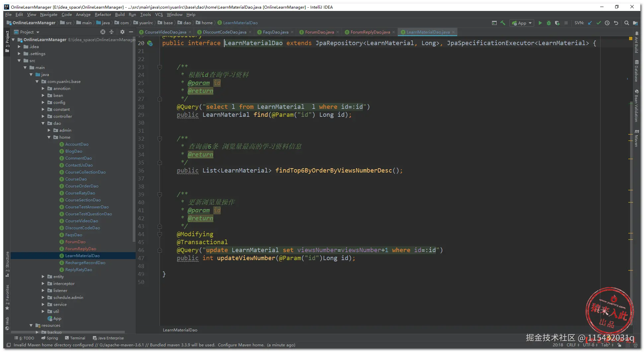Revert changes with the SVN rollback icon
644x352 pixels.
tap(616, 23)
